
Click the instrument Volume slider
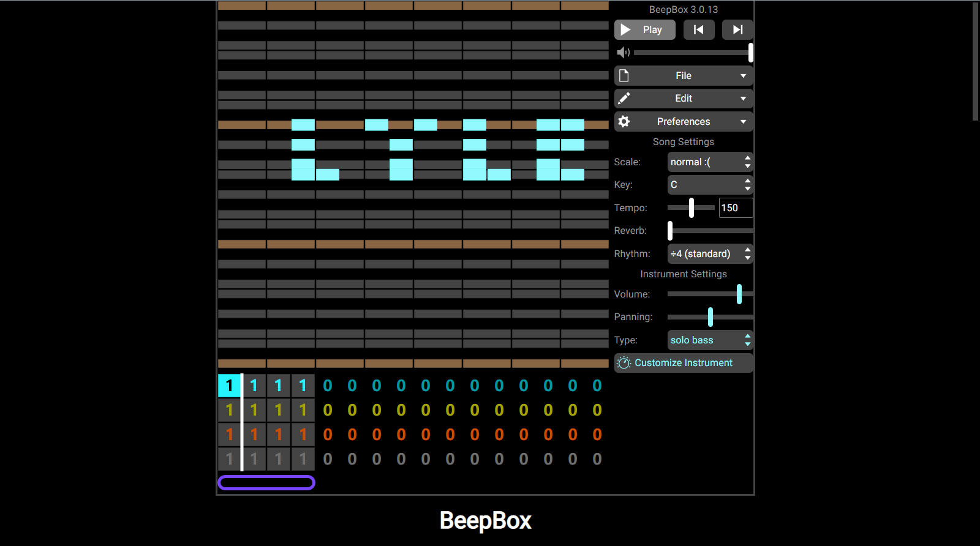710,294
